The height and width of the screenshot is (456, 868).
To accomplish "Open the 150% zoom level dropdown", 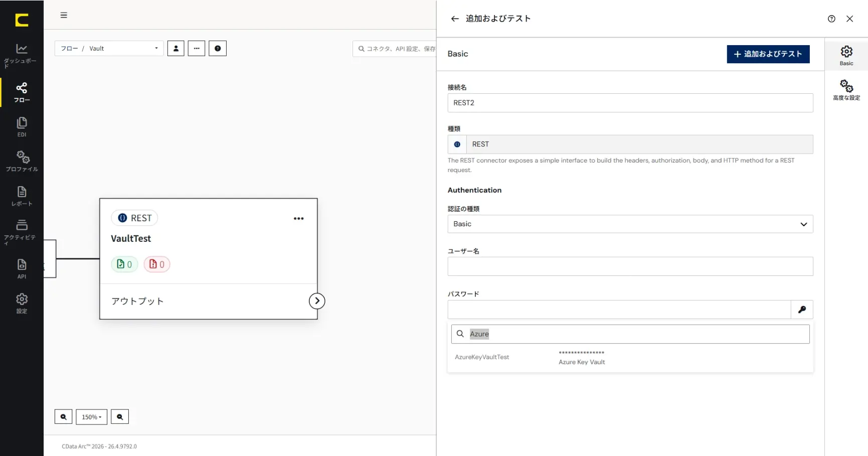I will pyautogui.click(x=92, y=417).
